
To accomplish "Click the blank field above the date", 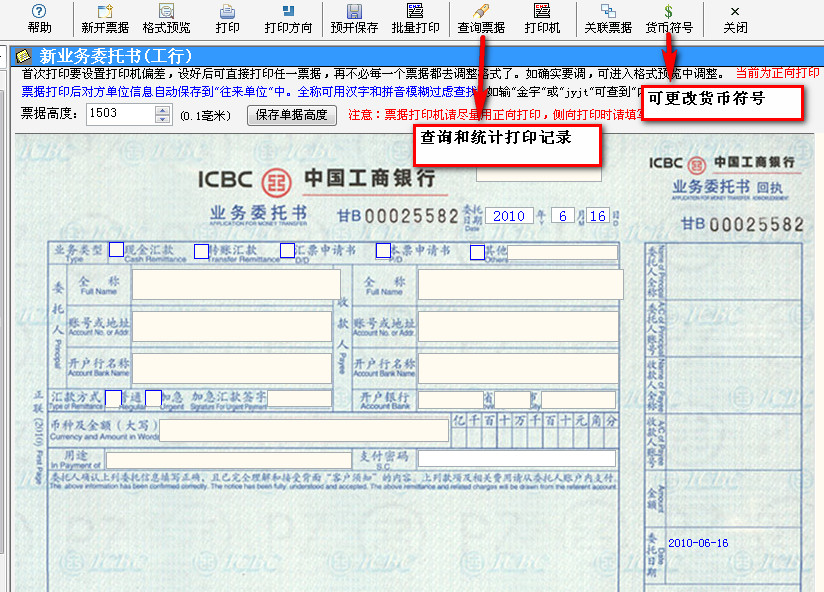I will pyautogui.click(x=539, y=174).
